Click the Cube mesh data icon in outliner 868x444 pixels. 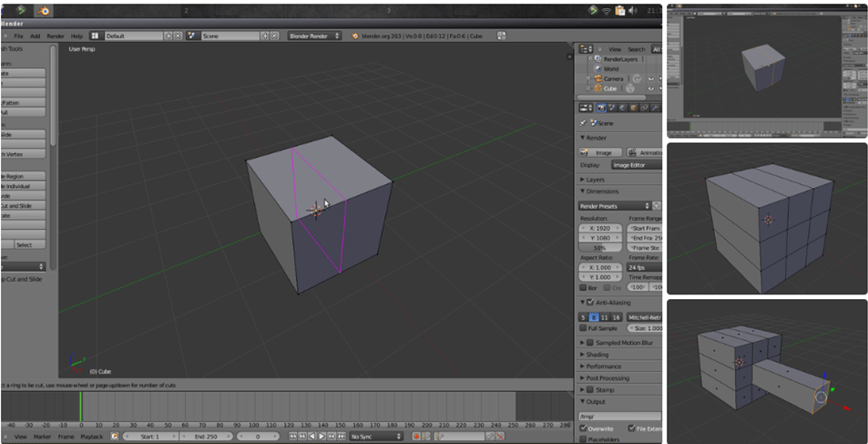pyautogui.click(x=630, y=88)
